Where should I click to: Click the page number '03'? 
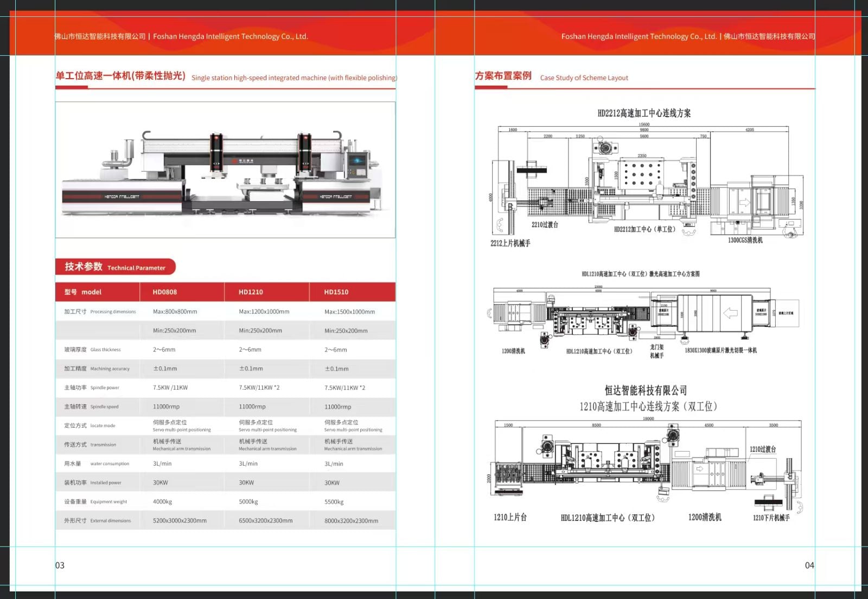click(x=60, y=565)
